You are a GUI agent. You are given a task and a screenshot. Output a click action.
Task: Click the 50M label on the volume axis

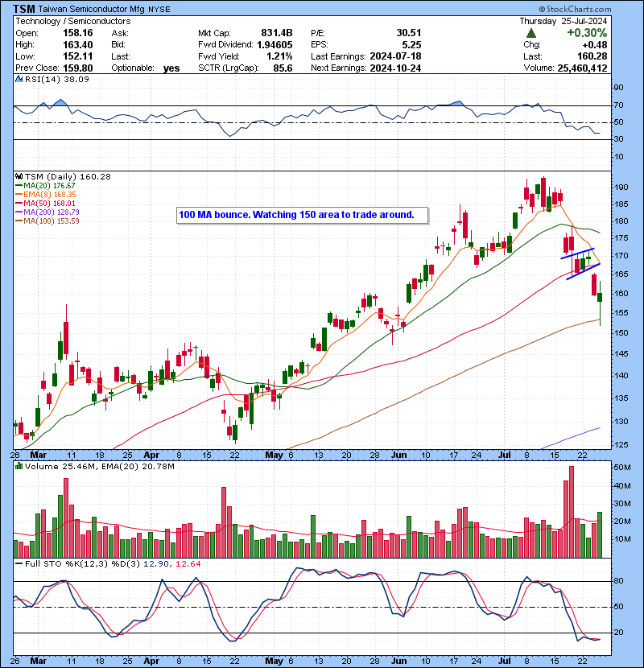(621, 468)
